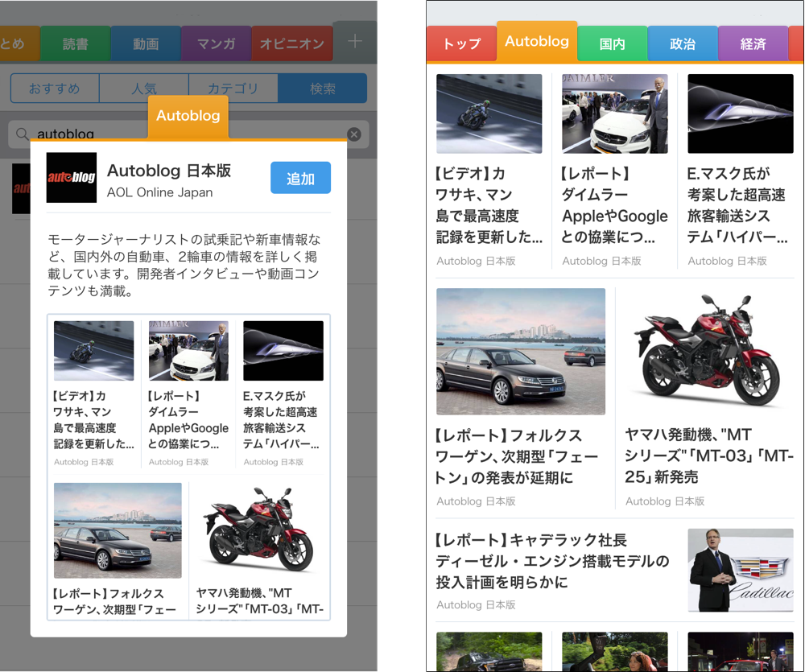805x672 pixels.
Task: Read the ヤマハ発動機 MT-03 MT-25 article in the Autoblog feed
Action: (x=709, y=456)
